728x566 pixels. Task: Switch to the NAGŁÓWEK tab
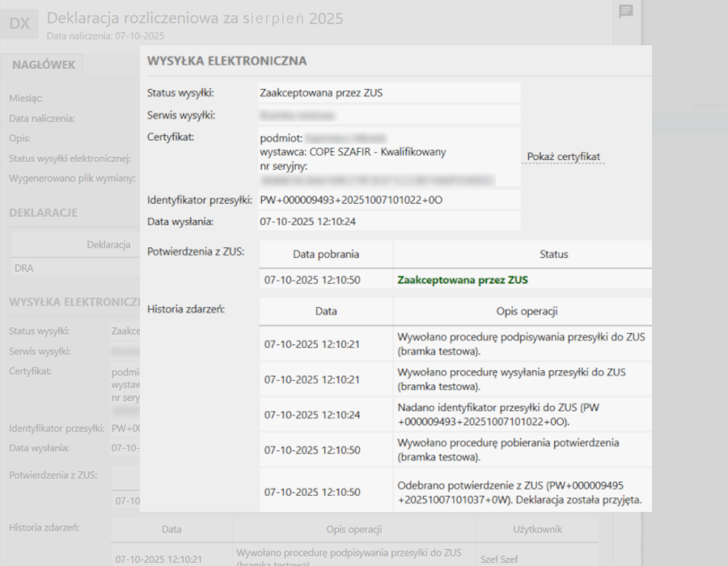pyautogui.click(x=44, y=65)
